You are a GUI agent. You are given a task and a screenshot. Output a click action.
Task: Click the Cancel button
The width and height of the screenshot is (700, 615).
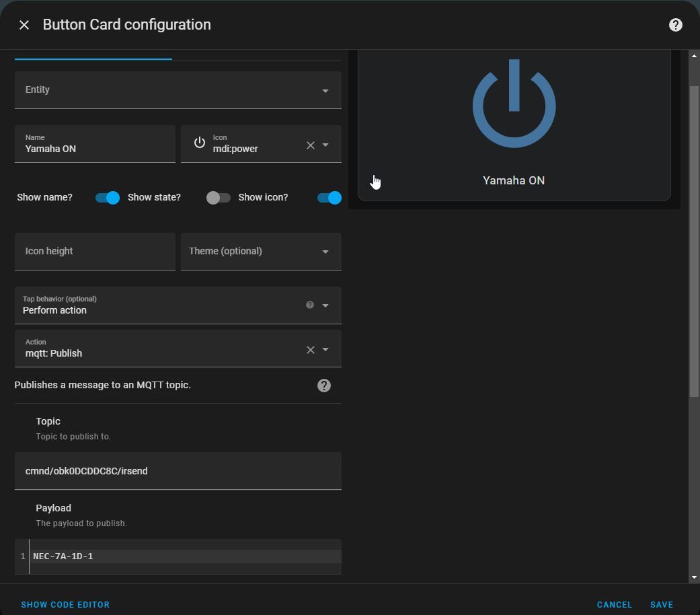615,604
